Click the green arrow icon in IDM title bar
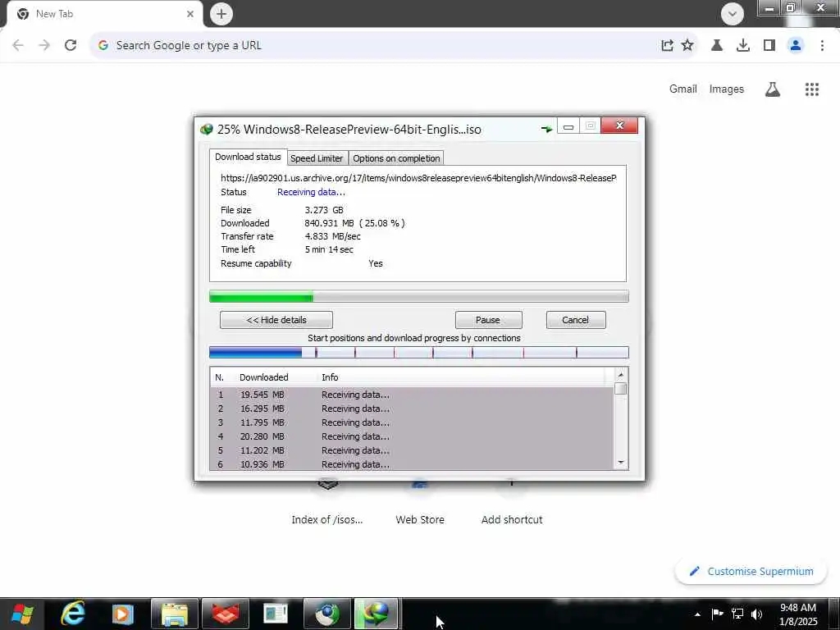Screen dimensions: 840x630 [546, 129]
